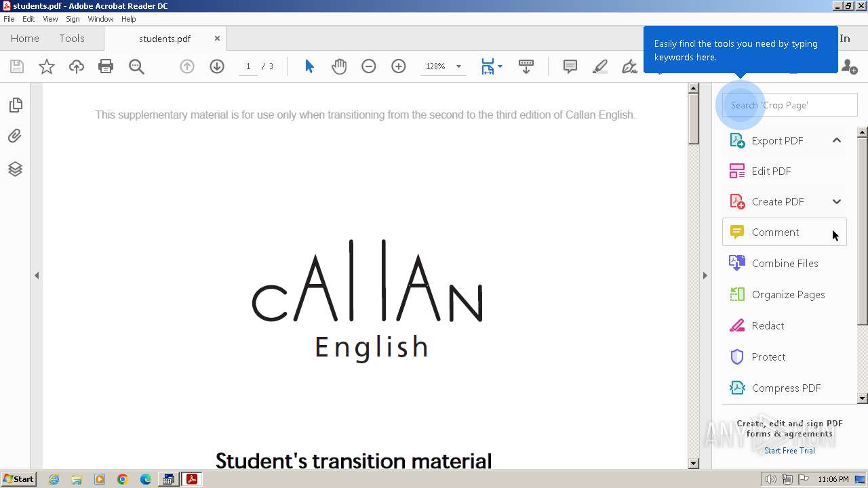Screen dimensions: 868x488
Task: Click tools pane scroll down arrow
Action: [863, 399]
